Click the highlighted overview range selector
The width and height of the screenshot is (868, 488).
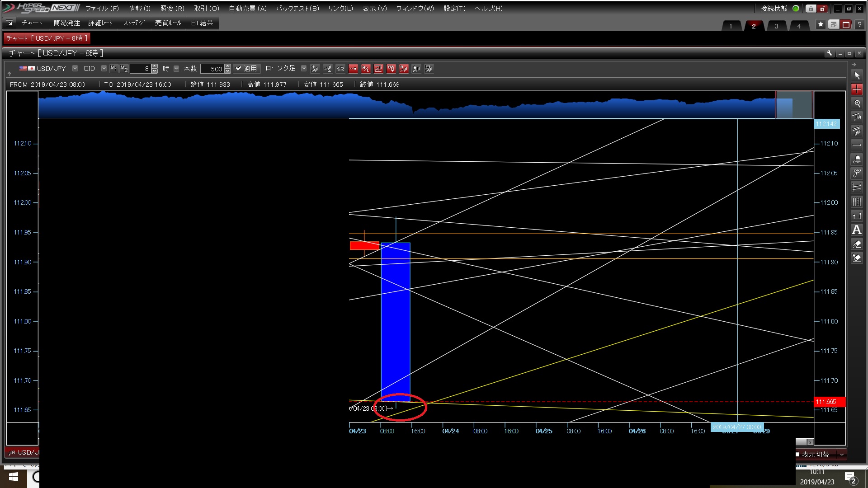coord(794,105)
